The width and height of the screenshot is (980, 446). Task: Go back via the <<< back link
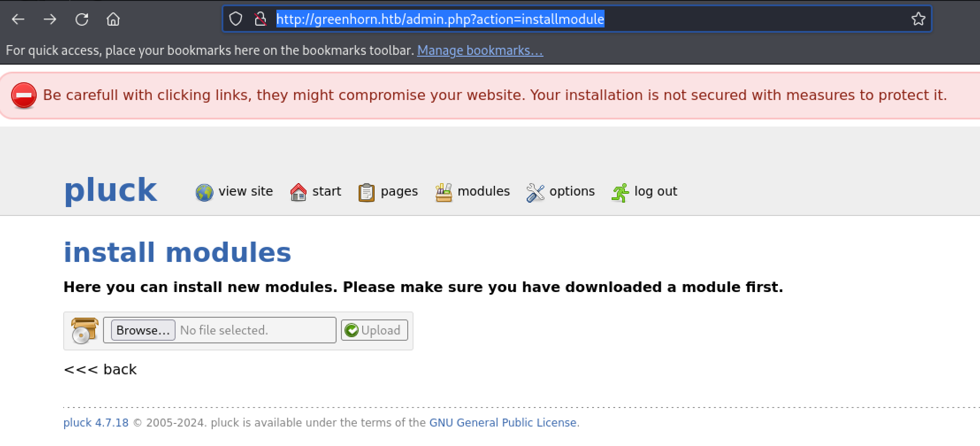pyautogui.click(x=100, y=369)
